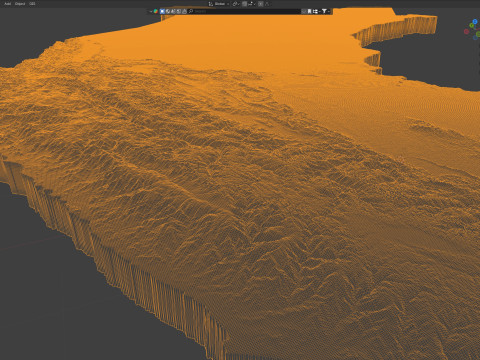Image resolution: width=480 pixels, height=360 pixels.
Task: Click the white bookmark-like icon left of funnel
Action: [x=309, y=11]
